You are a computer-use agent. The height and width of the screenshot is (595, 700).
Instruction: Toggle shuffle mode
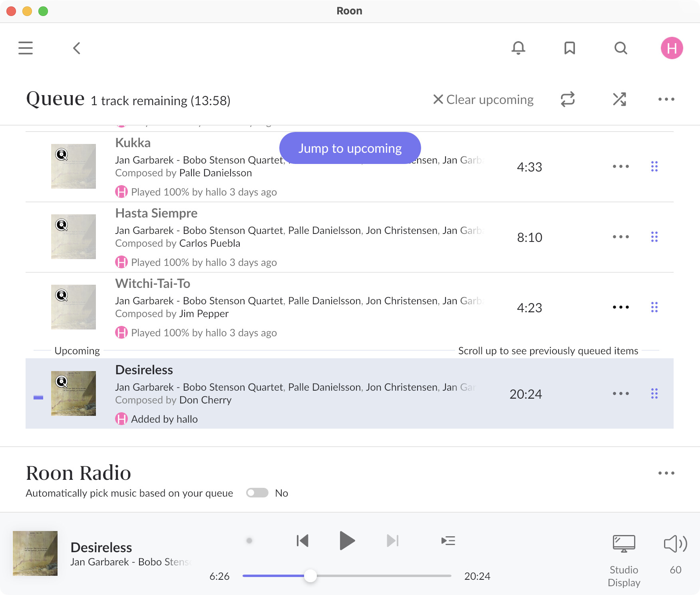click(619, 99)
